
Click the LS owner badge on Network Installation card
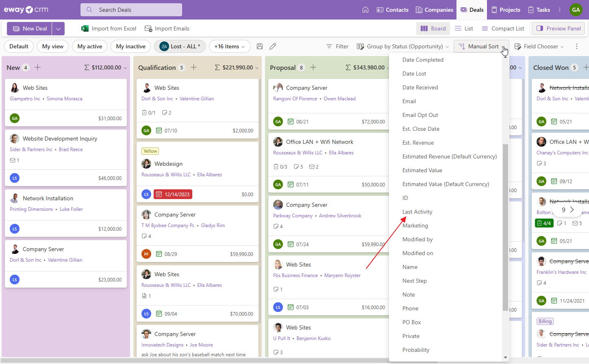[15, 229]
